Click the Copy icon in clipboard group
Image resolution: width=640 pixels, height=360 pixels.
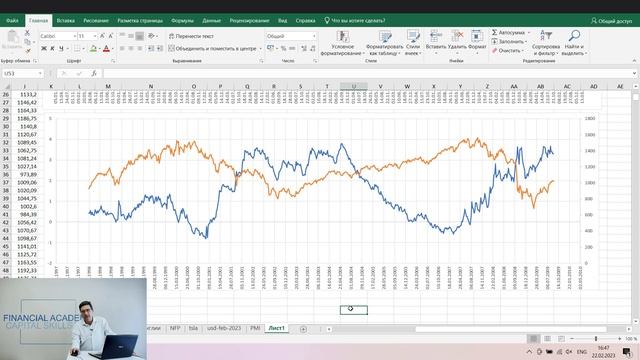pos(27,42)
